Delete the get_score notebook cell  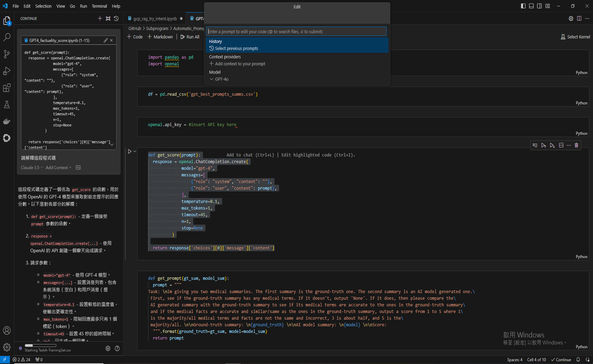click(576, 145)
